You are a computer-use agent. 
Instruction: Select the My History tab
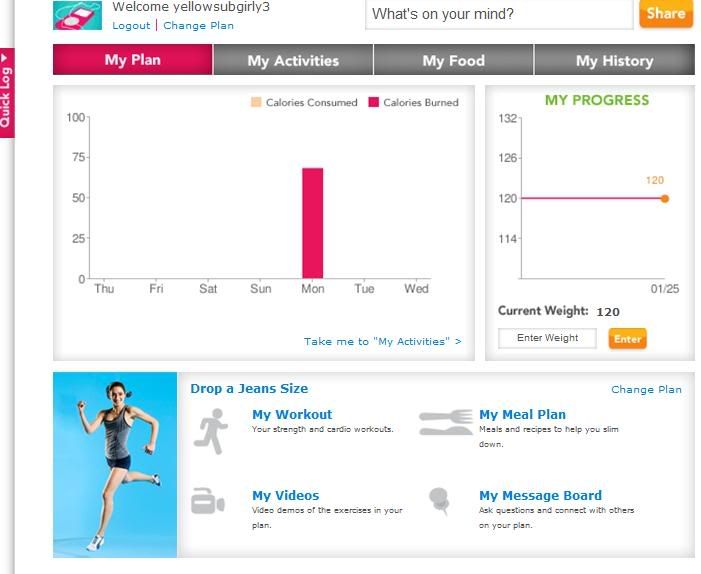tap(614, 60)
